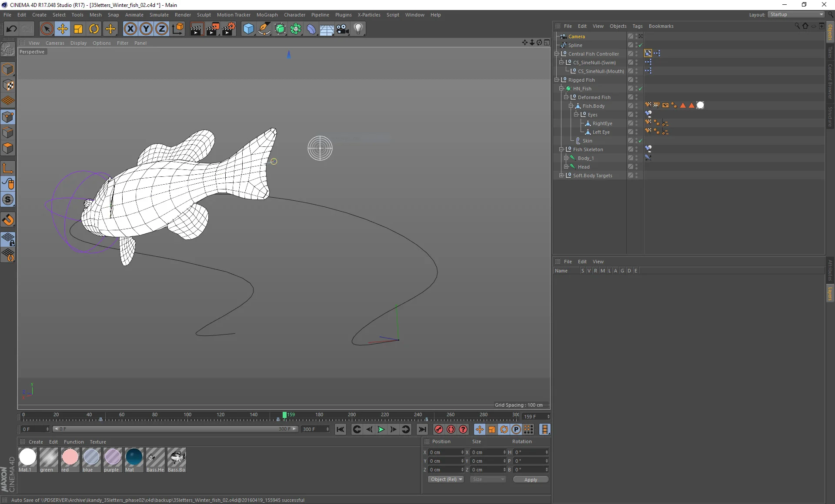Toggle Spline object green checkmark
This screenshot has height=504, width=835.
640,45
